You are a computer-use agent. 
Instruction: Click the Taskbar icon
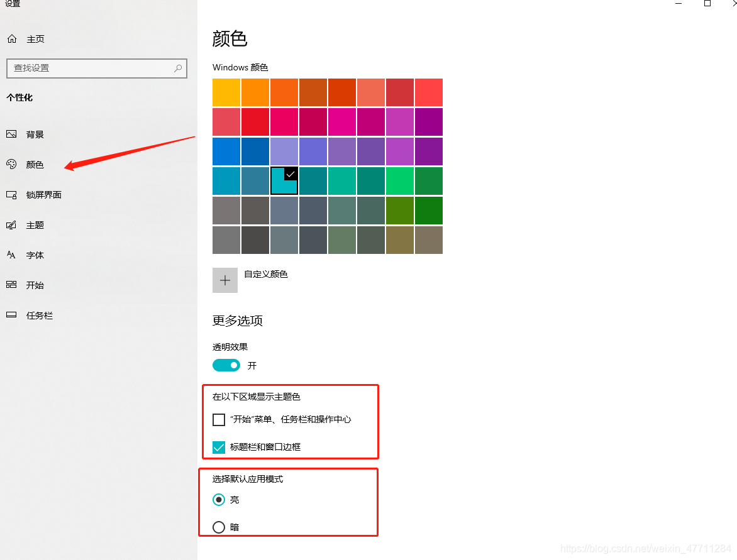(x=11, y=315)
